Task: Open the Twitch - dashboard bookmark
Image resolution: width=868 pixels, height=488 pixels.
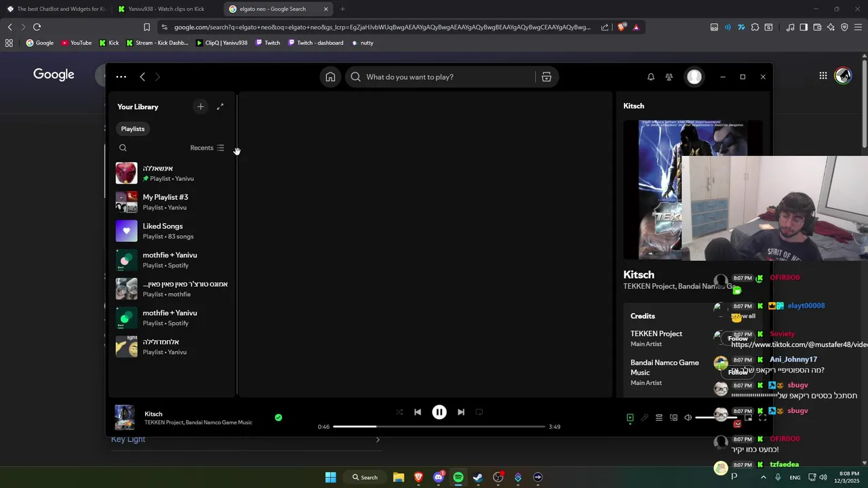Action: tap(315, 43)
